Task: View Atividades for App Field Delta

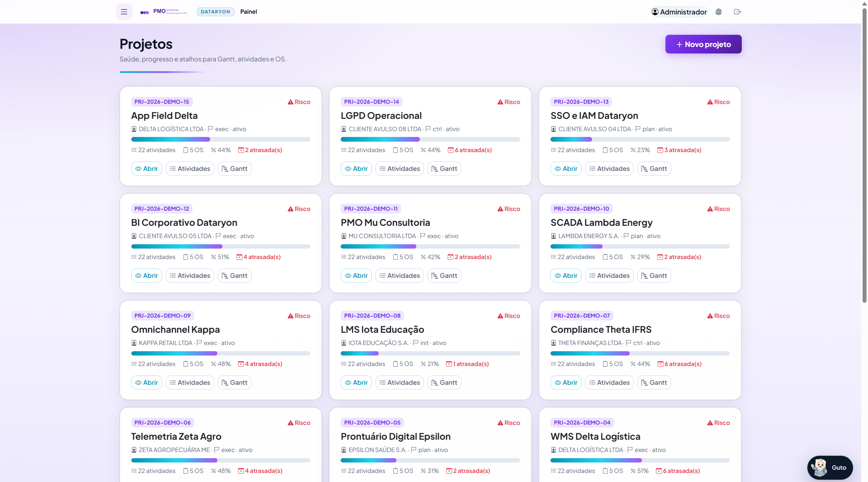Action: coord(190,169)
